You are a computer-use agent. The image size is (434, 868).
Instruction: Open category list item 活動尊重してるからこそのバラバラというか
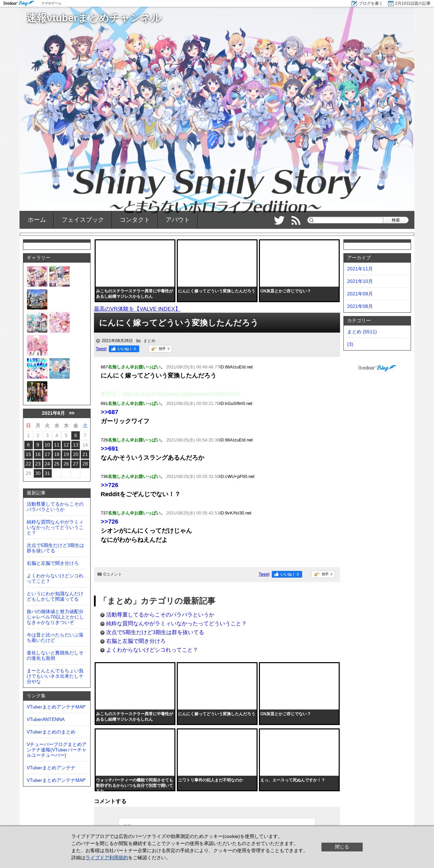pyautogui.click(x=160, y=615)
